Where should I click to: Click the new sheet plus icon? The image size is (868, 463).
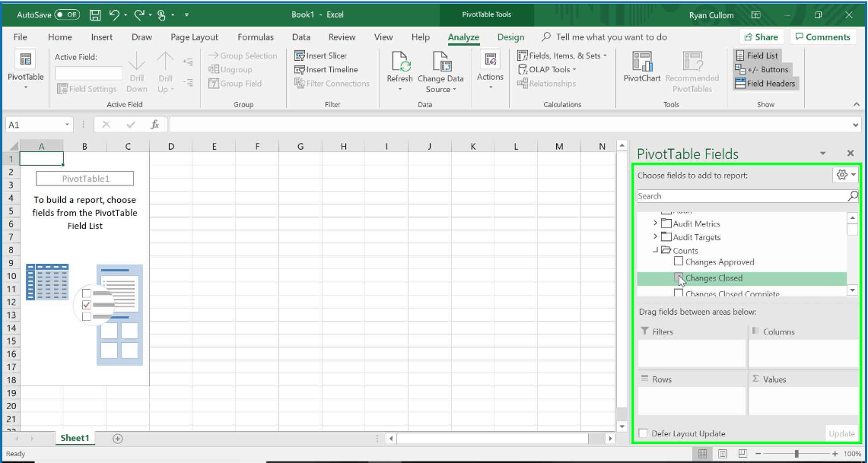pyautogui.click(x=117, y=439)
